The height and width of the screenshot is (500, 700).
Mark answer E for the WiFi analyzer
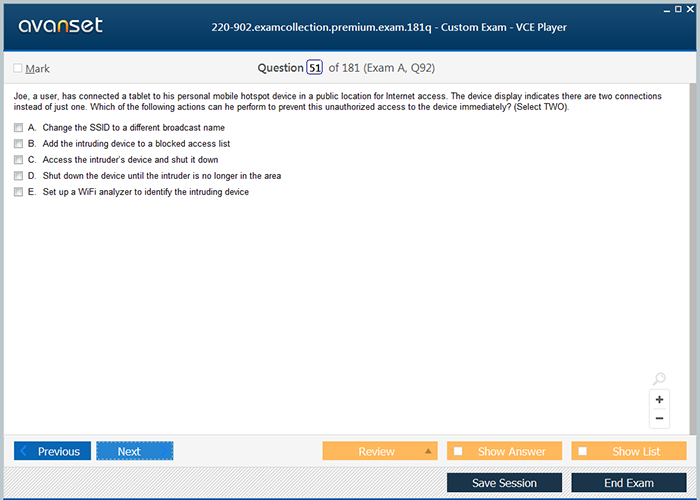click(x=18, y=192)
